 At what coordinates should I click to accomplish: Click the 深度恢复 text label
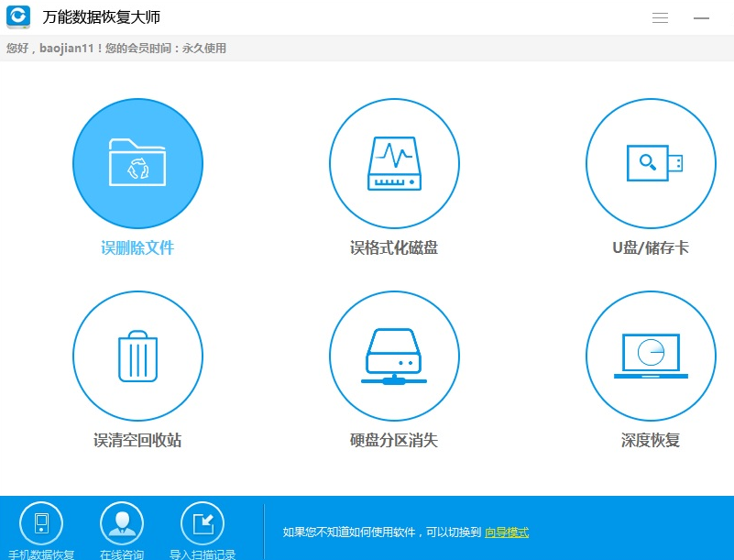(651, 441)
